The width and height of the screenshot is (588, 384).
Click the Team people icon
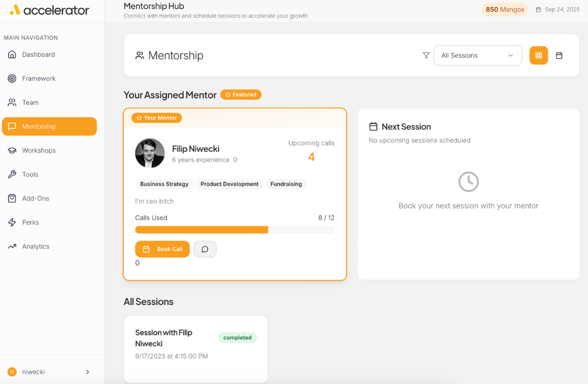[12, 102]
